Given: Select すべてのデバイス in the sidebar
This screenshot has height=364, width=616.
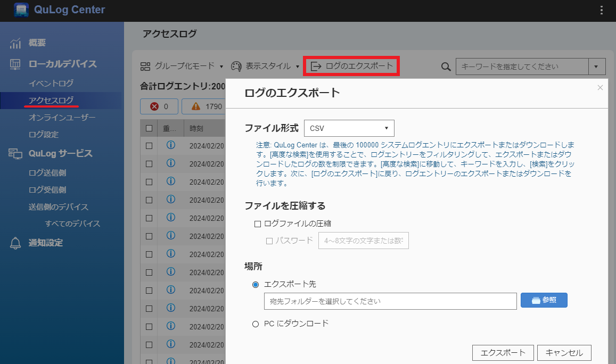Looking at the screenshot, I should [x=73, y=224].
